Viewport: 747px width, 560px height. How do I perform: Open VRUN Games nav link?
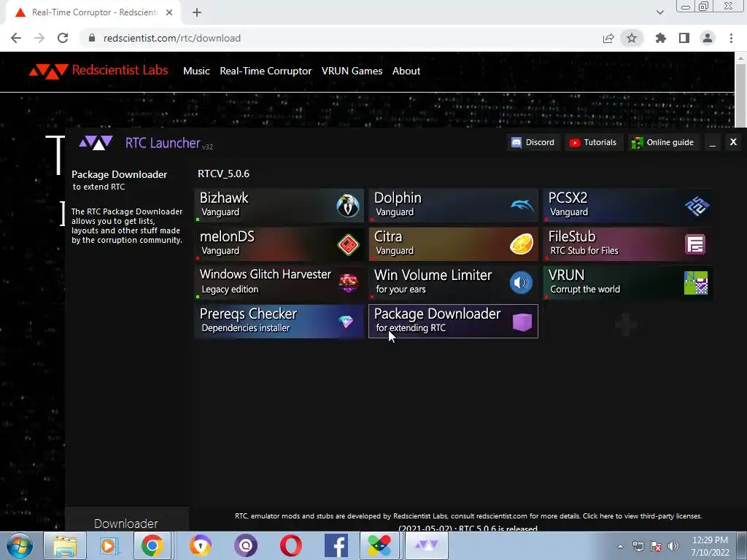click(352, 71)
